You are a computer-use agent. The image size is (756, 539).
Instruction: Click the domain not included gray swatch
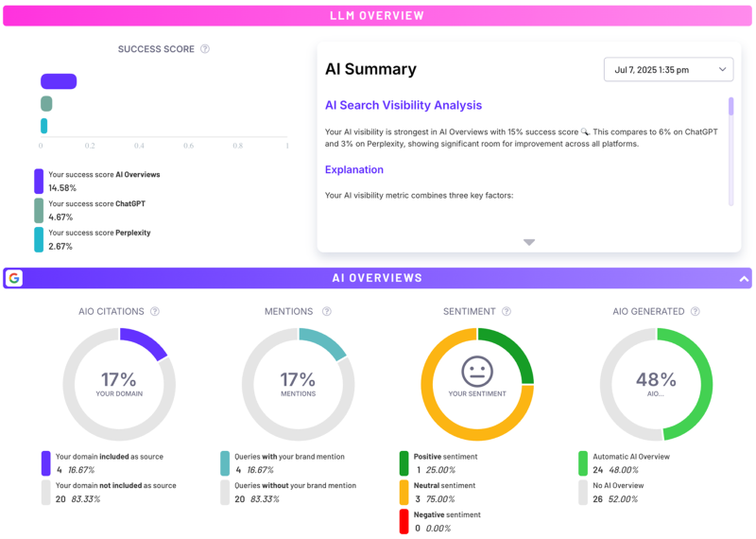click(x=45, y=493)
